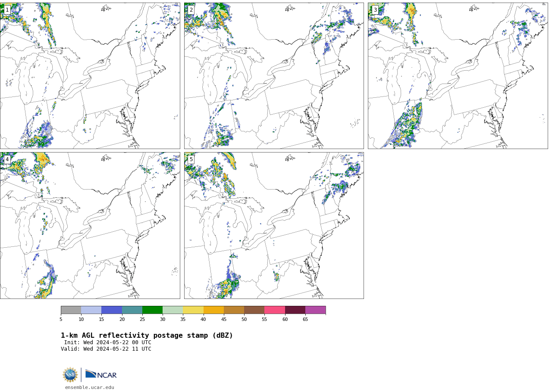The height and width of the screenshot is (392, 552).
Task: Click the panel 3 number label
Action: [375, 10]
